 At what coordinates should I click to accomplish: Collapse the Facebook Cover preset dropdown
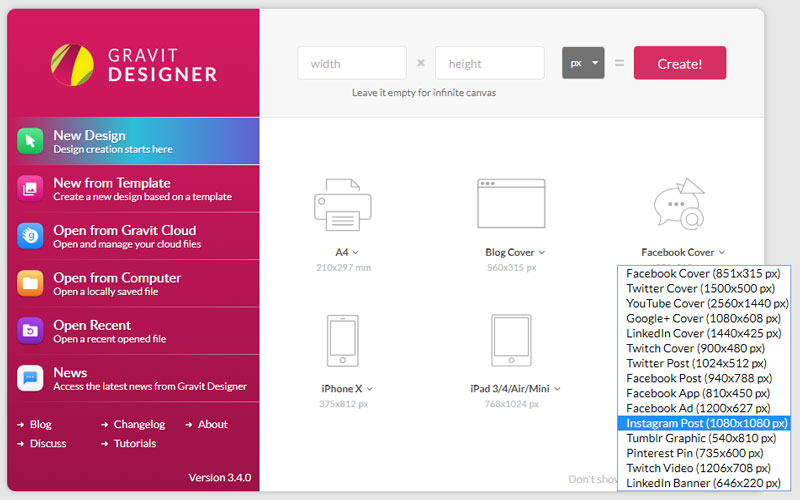coord(722,253)
